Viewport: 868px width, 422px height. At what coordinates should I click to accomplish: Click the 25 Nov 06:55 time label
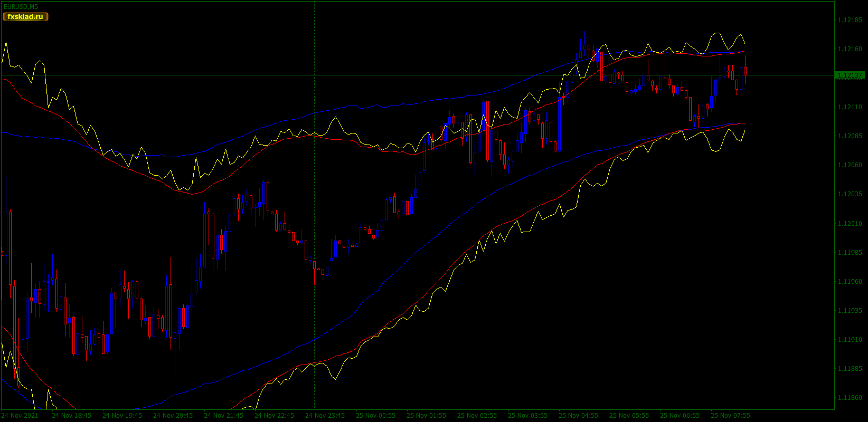[x=680, y=416]
